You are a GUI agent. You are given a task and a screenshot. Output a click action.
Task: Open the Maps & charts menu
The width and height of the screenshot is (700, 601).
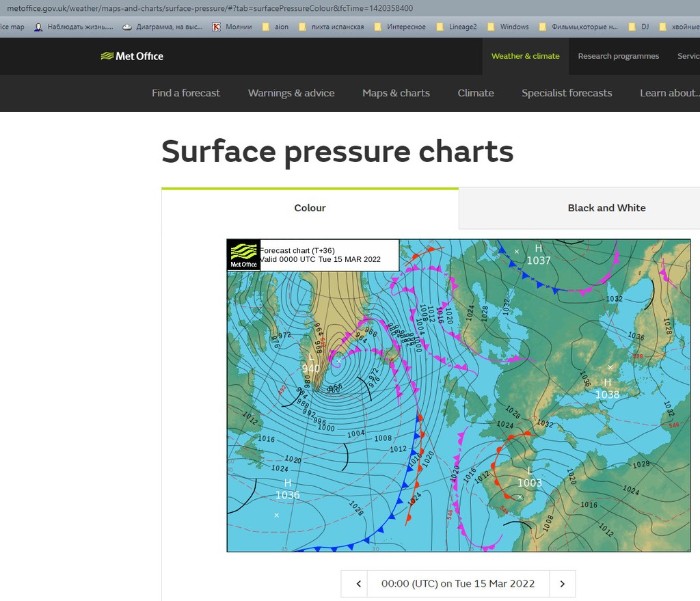click(x=396, y=93)
